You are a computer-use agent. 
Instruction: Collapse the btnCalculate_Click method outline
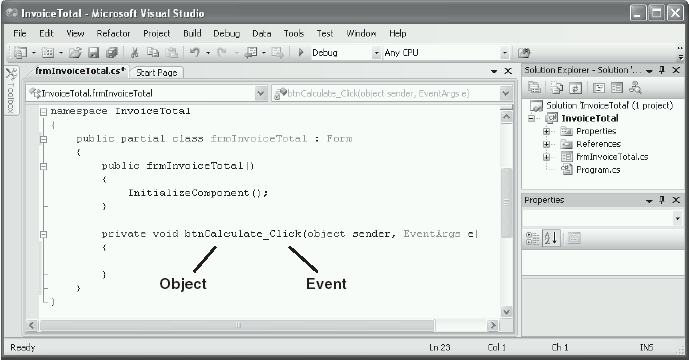[x=44, y=235]
